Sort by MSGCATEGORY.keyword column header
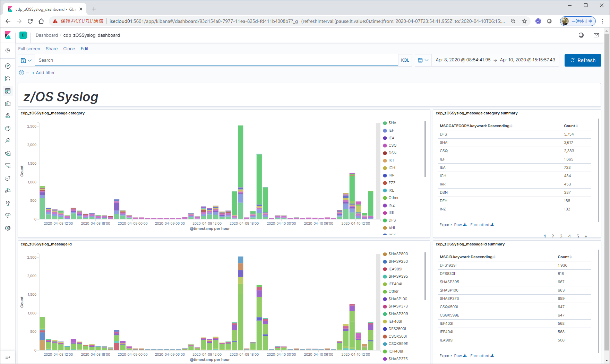 (476, 126)
